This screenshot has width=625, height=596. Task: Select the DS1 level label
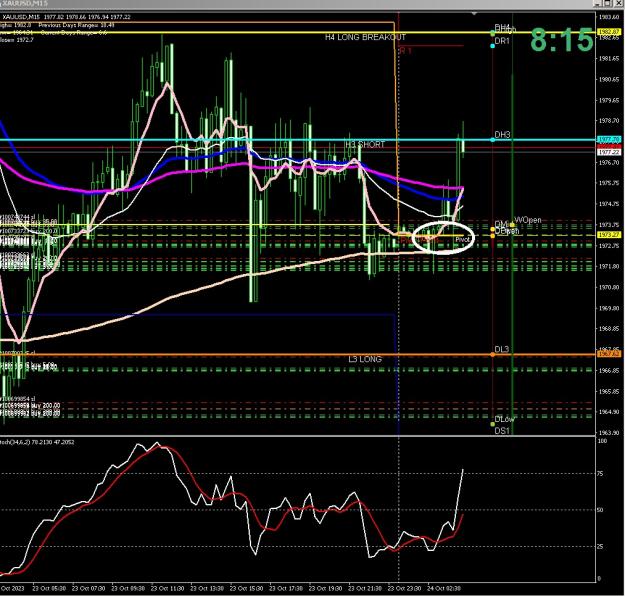point(502,431)
